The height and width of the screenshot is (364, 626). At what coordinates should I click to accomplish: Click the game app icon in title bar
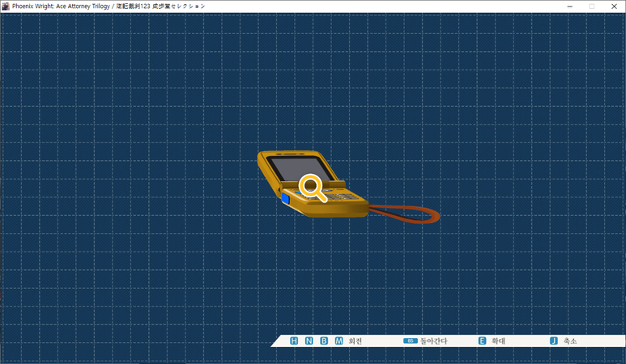point(6,6)
